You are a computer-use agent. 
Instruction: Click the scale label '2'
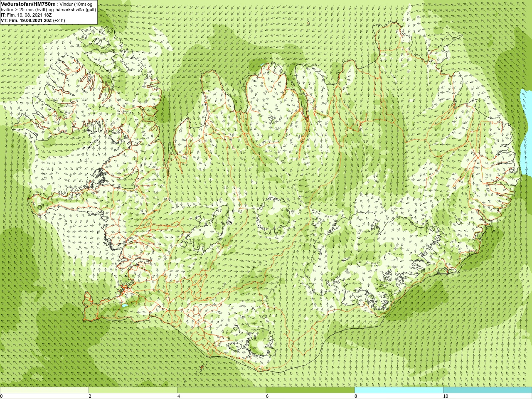tap(90, 396)
